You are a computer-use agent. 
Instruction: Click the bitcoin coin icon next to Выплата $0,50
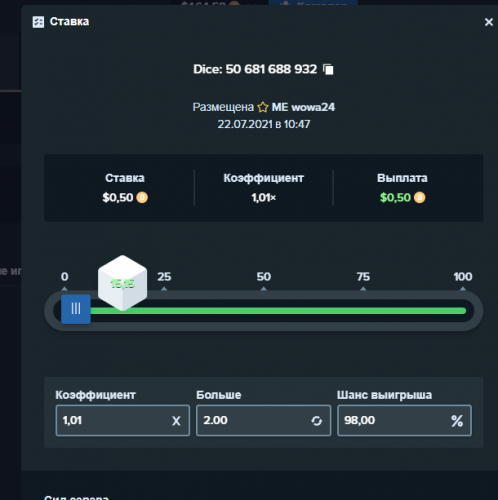point(419,198)
